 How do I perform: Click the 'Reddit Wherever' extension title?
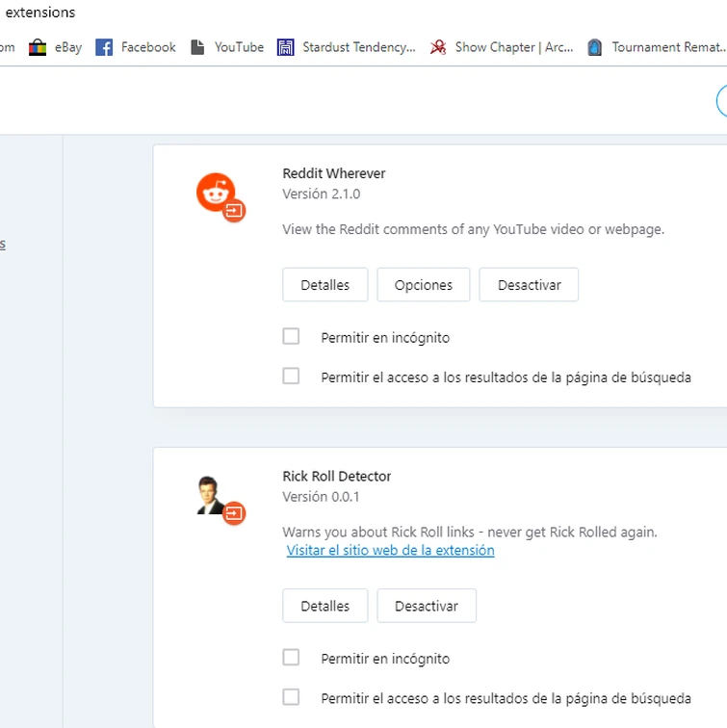333,173
